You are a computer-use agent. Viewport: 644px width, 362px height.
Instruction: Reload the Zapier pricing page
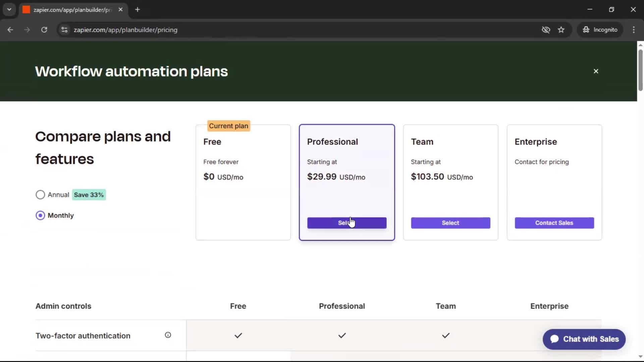point(44,30)
